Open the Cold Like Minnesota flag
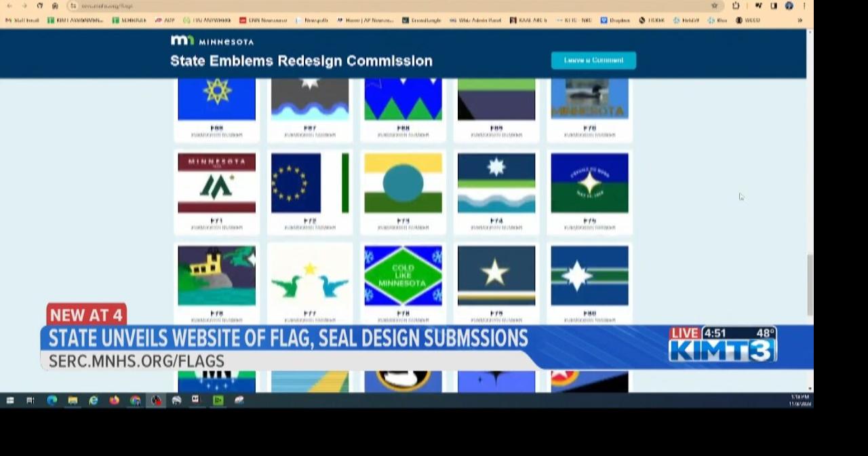The image size is (868, 456). click(x=403, y=275)
